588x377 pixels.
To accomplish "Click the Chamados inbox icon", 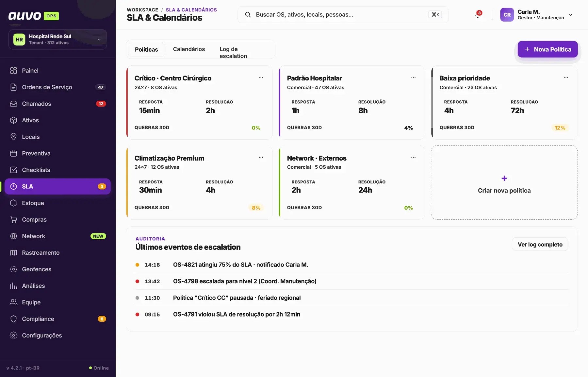I will click(x=13, y=104).
